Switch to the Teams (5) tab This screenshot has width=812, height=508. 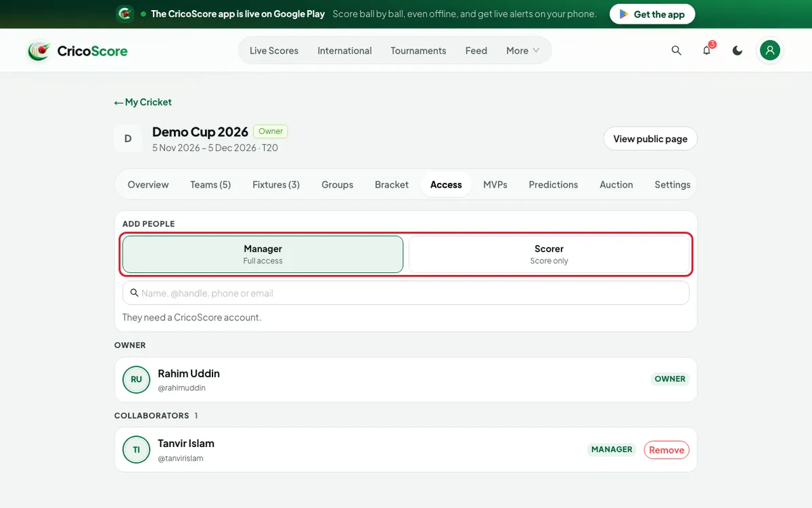210,184
